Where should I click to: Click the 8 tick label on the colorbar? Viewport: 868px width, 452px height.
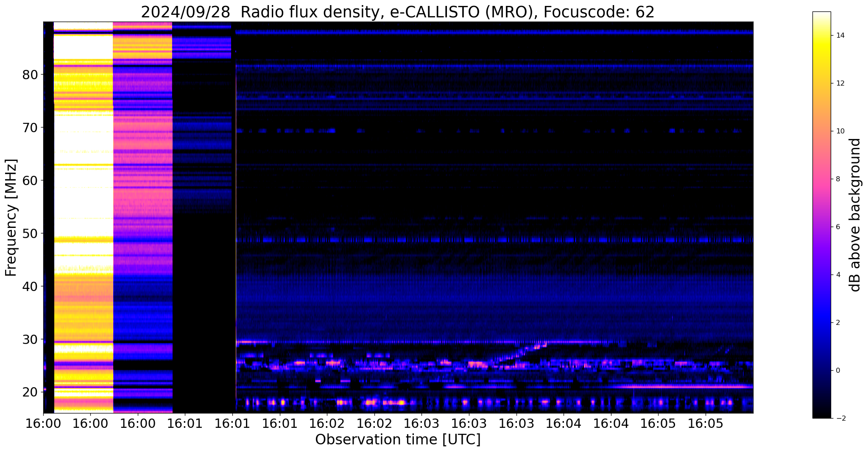coord(837,179)
